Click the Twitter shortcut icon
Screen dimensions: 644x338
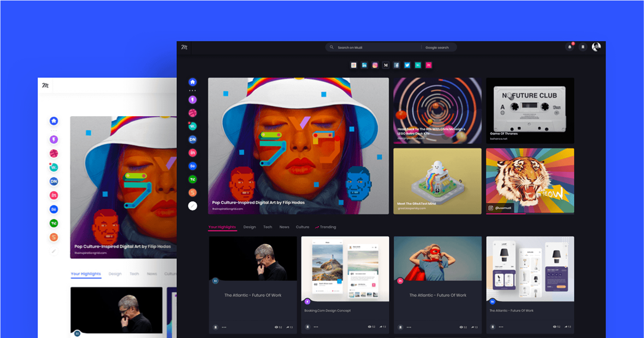tap(407, 65)
